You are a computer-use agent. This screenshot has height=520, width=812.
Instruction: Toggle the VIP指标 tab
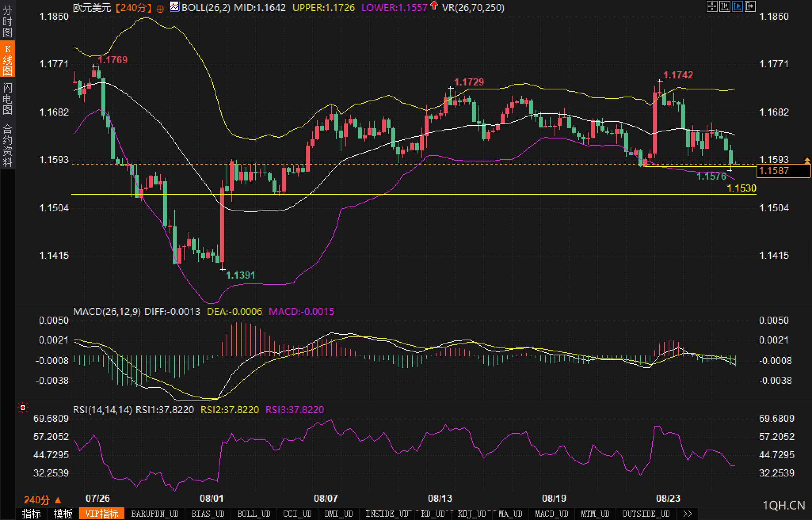pos(102,514)
